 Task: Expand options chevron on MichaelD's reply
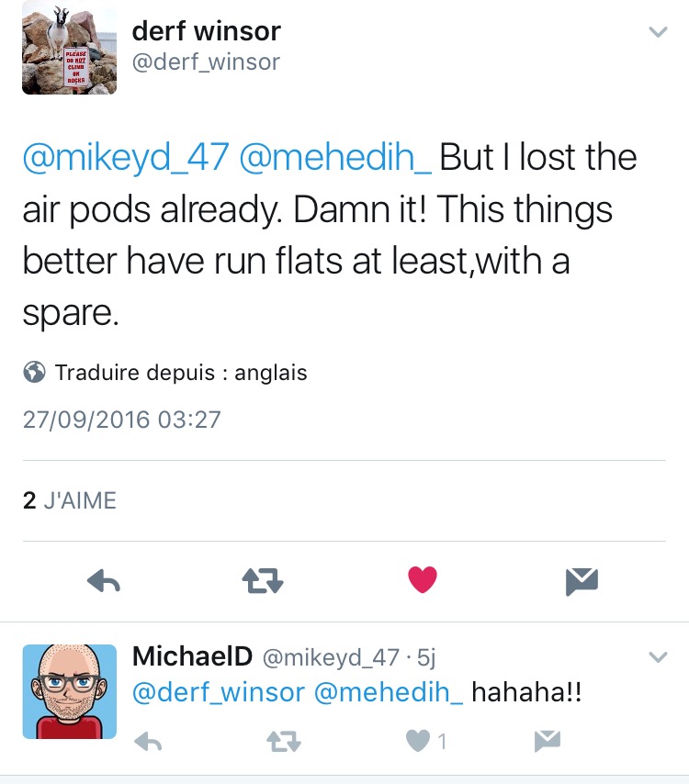point(658,656)
